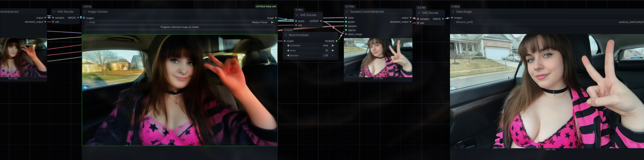Click the guider input port on SamplerCustomAdvanced
Screen dimensions: 644x160
[346, 22]
